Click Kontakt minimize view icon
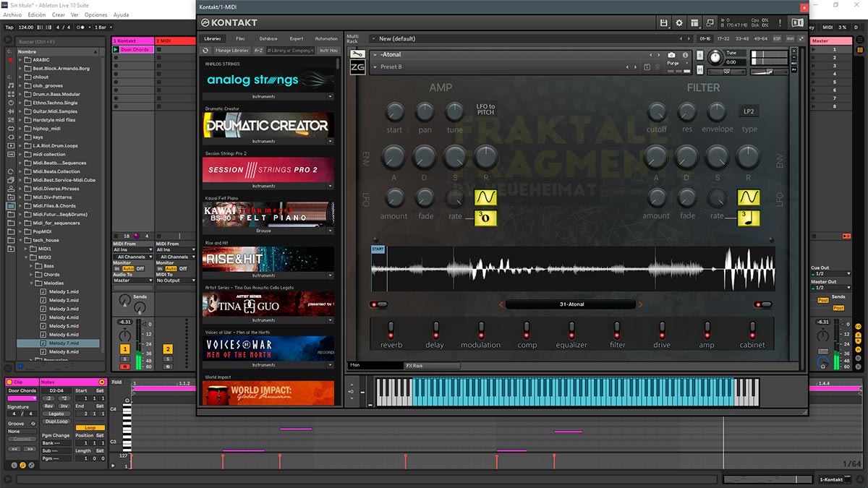This screenshot has height=488, width=868. tap(710, 23)
